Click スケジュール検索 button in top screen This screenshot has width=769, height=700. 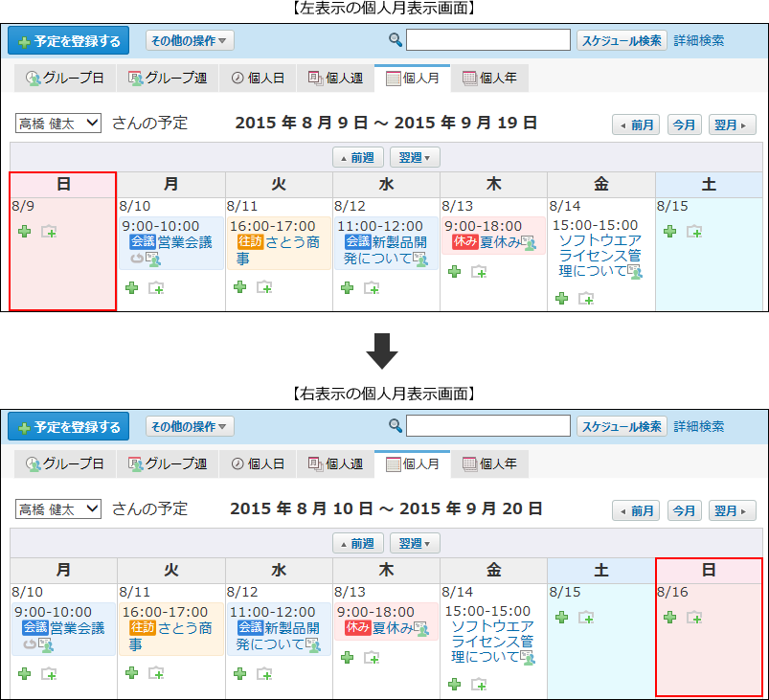(x=622, y=40)
